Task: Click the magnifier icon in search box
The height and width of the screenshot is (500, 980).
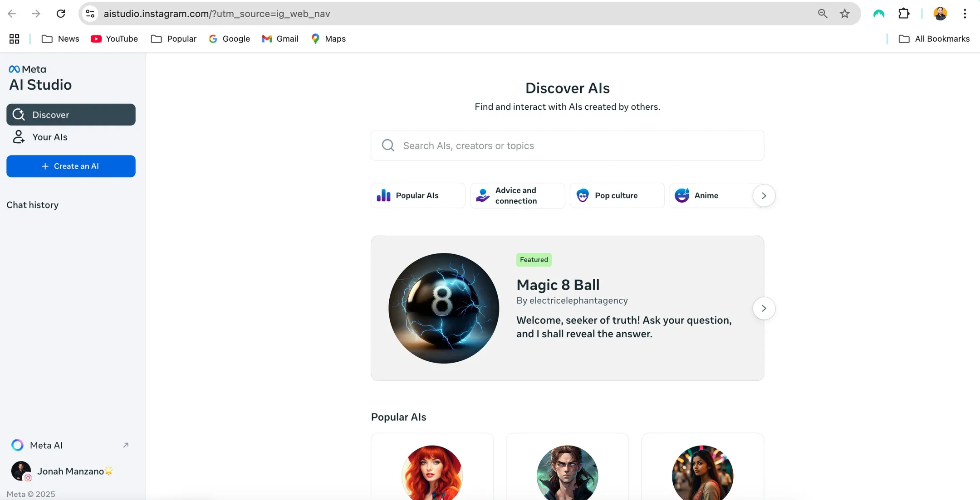Action: 388,146
